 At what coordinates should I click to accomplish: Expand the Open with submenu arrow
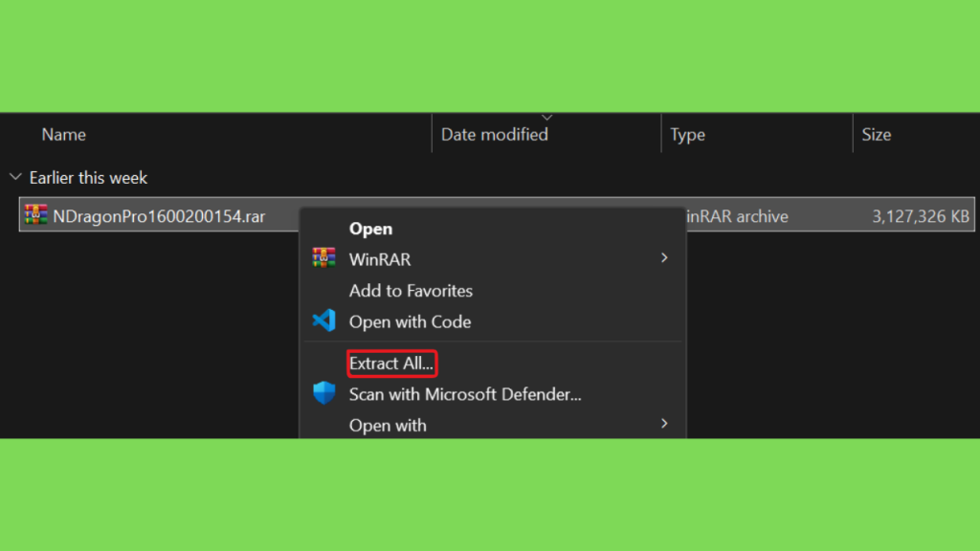(x=664, y=424)
